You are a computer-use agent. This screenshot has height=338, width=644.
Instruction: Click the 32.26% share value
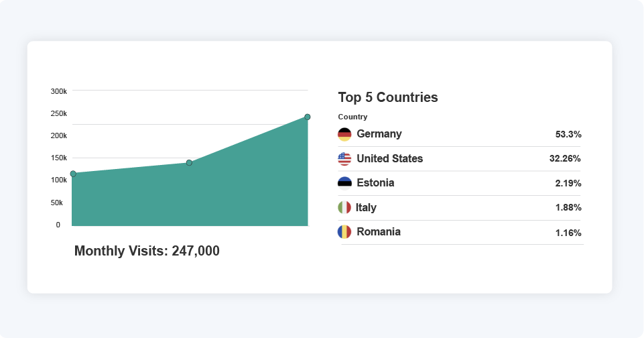pyautogui.click(x=565, y=159)
